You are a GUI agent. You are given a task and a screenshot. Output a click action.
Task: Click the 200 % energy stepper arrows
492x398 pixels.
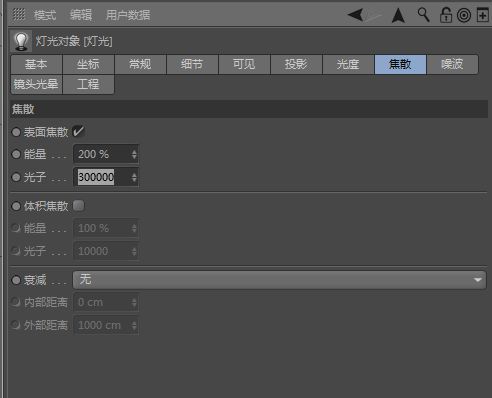[x=134, y=154]
